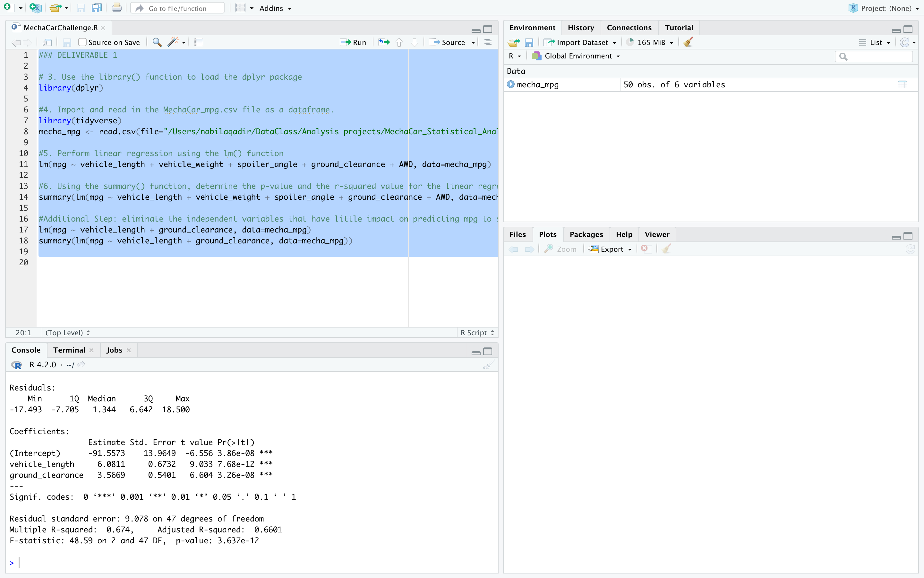
Task: Clear console broom icon
Action: point(488,365)
